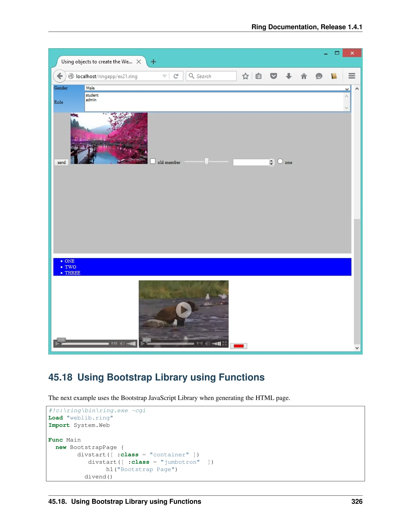Select the Using objects browser tab
Image resolution: width=411 pixels, height=532 pixels.
coord(97,62)
